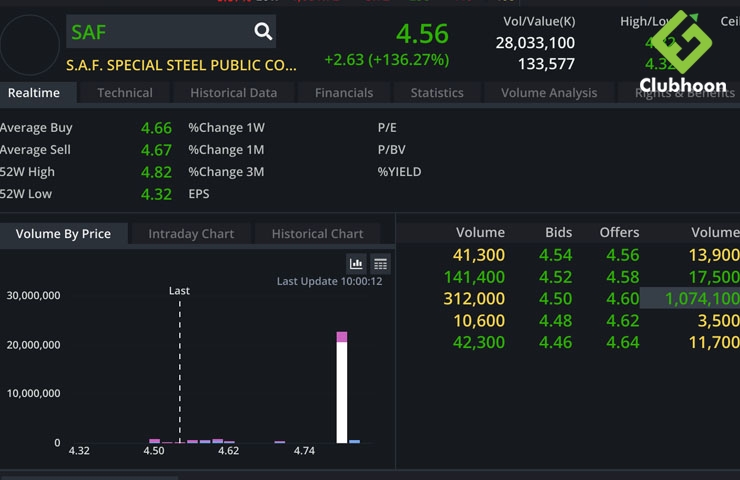Click offer volume 11,700
Screen dimensions: 740x480
pyautogui.click(x=714, y=342)
